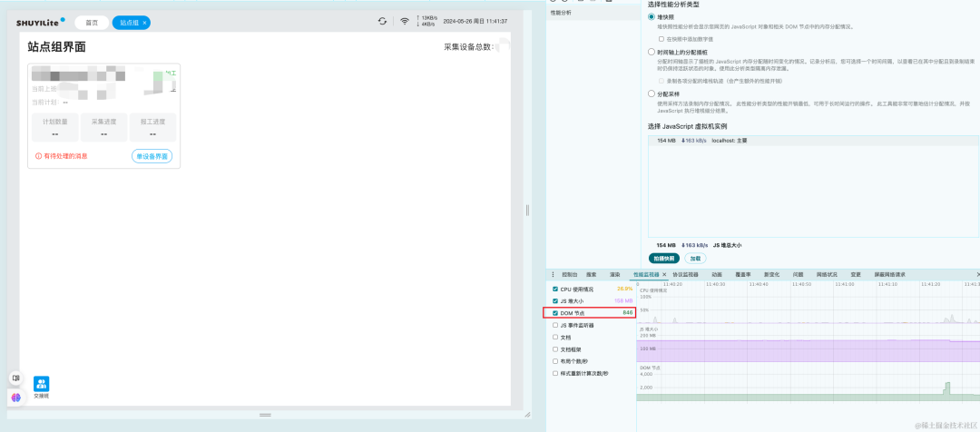Click the 加载 button

pos(695,258)
